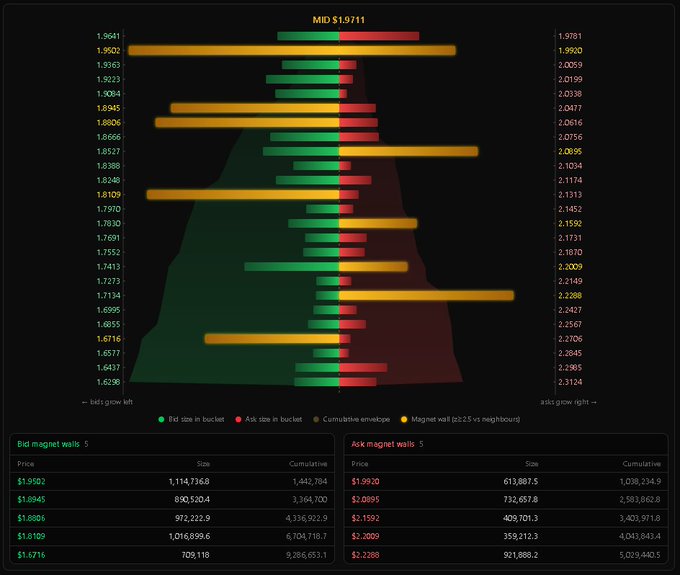The image size is (680, 575).
Task: Click the 1.9920 ask axis label
Action: tap(570, 51)
